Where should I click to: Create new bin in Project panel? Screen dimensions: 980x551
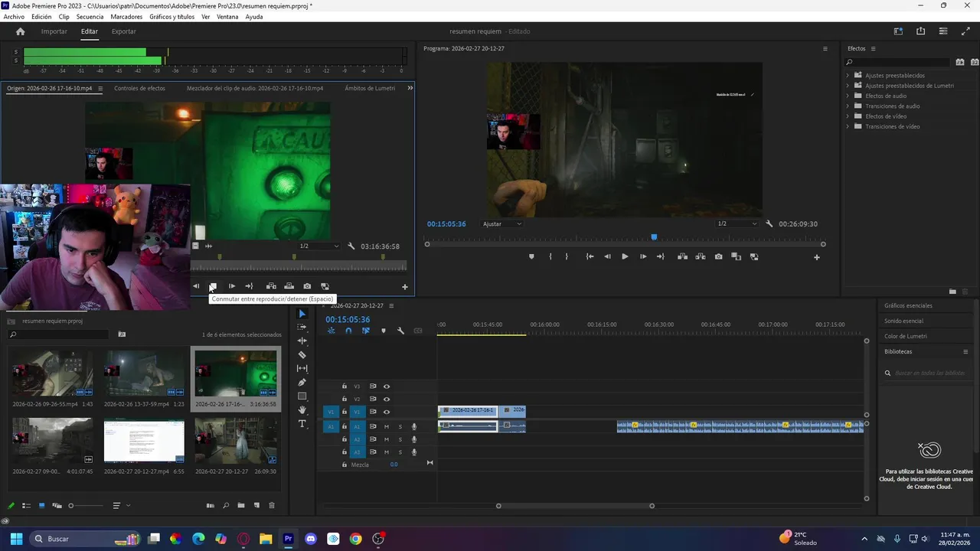[x=241, y=505]
